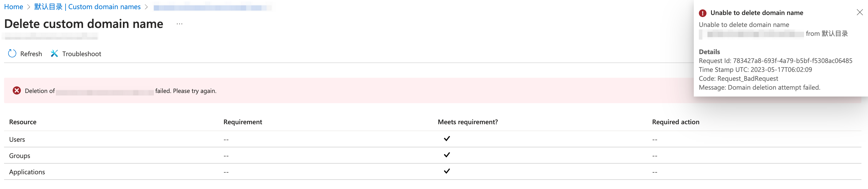Select the Users resource row
The image size is (868, 189).
pos(17,139)
